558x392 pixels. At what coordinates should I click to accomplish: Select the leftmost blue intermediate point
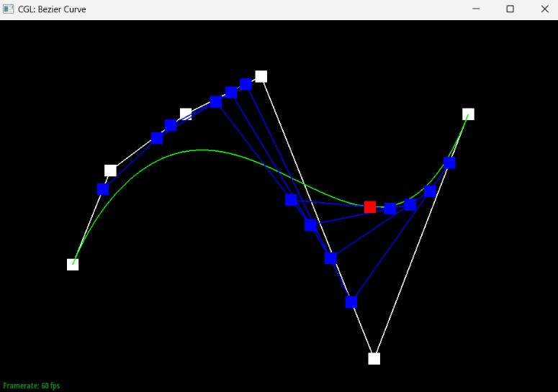point(103,189)
